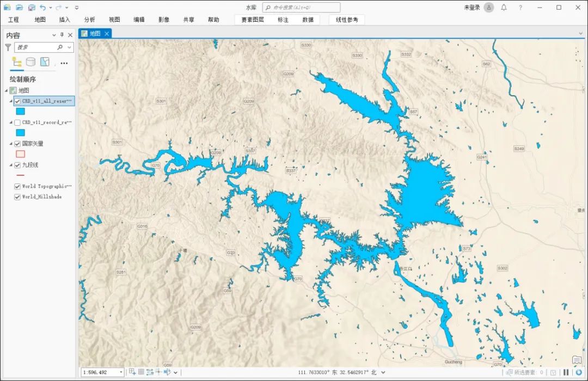Collapse CRD_v11_record_re layer legend

point(11,122)
